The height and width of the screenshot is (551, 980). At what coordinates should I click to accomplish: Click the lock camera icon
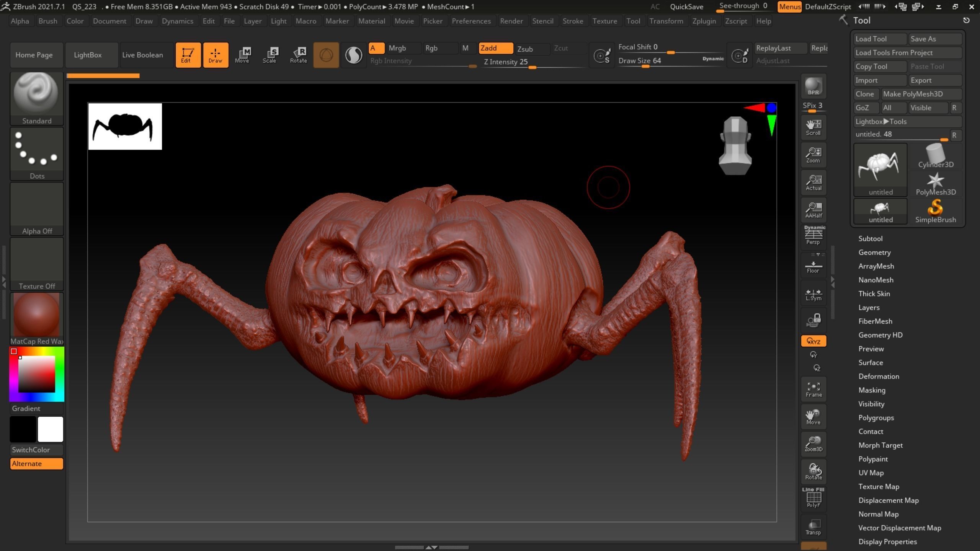pyautogui.click(x=813, y=321)
